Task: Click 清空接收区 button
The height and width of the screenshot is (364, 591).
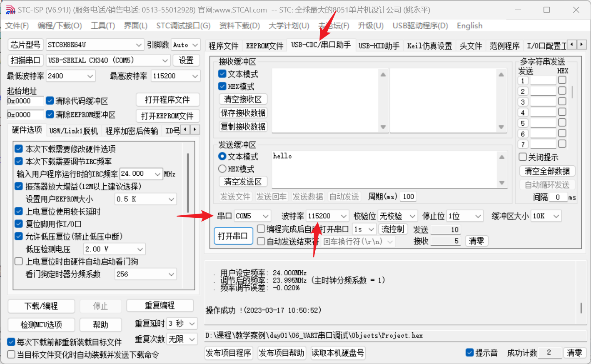Action: 243,99
